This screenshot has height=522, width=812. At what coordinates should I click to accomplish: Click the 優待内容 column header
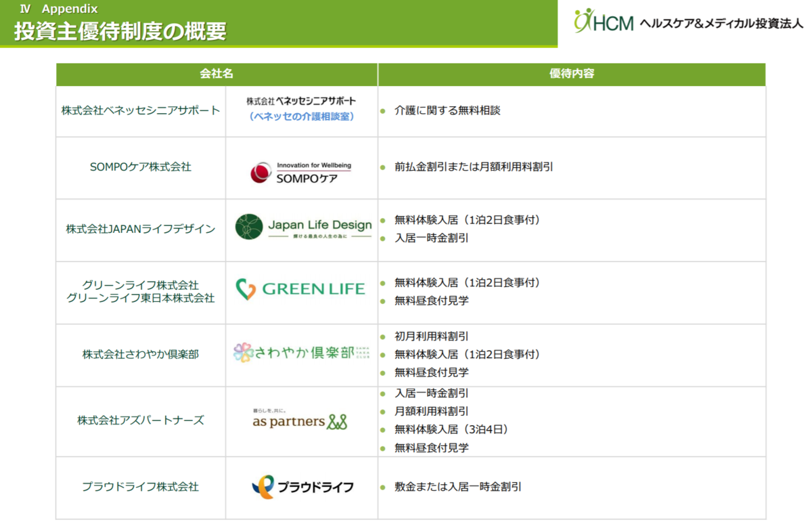click(x=572, y=74)
